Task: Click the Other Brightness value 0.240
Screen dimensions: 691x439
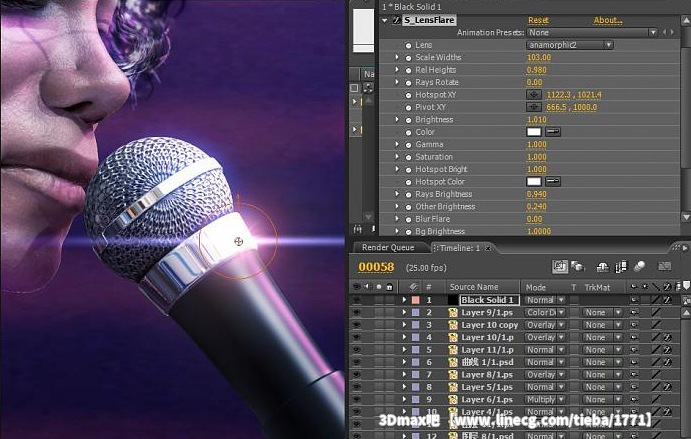Action: pyautogui.click(x=536, y=207)
